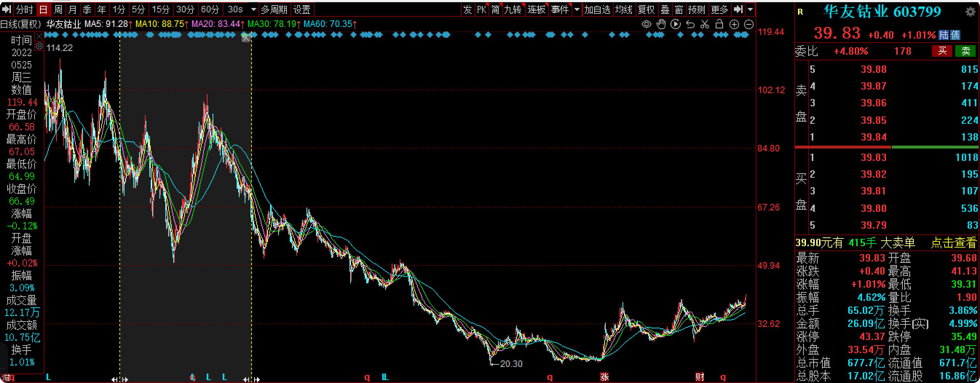
Task: Switch to 5分 five-minute chart
Action: click(138, 9)
